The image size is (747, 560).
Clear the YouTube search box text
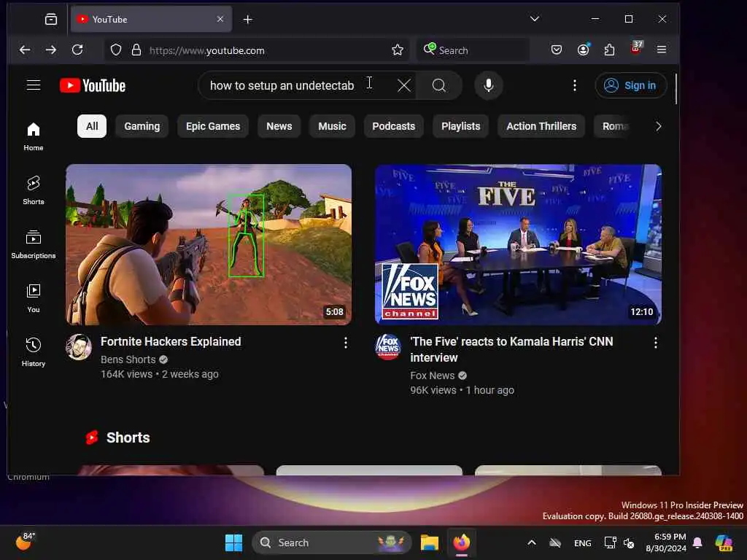404,86
